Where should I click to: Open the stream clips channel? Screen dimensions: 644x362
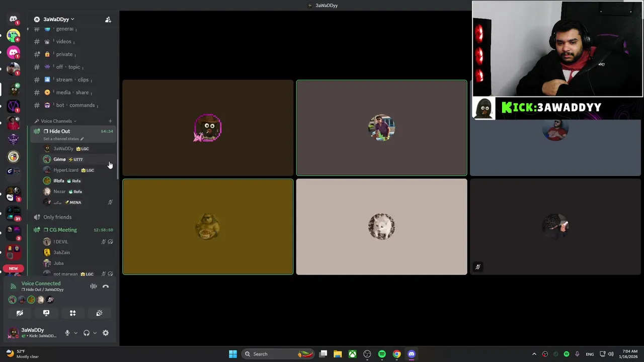(72, 79)
